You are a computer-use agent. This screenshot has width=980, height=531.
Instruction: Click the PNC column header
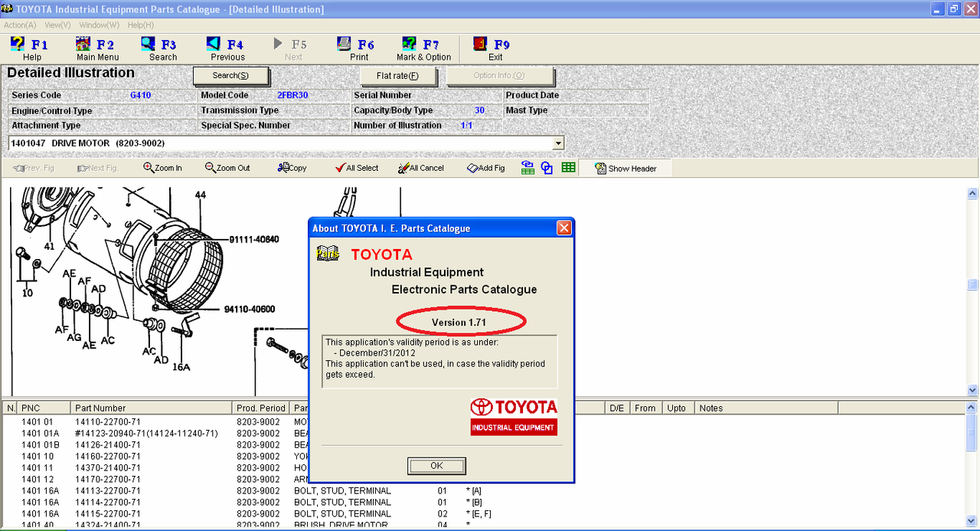pos(44,408)
